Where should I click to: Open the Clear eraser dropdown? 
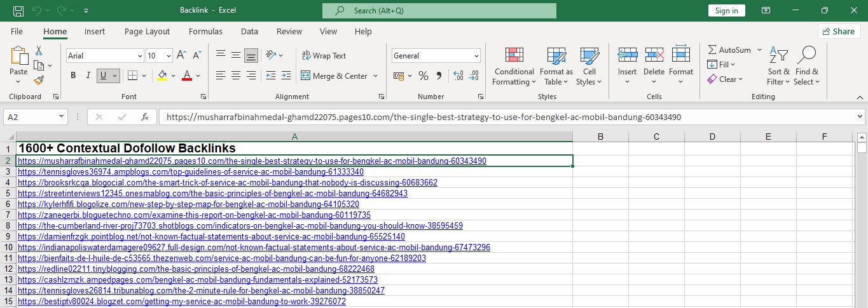725,79
